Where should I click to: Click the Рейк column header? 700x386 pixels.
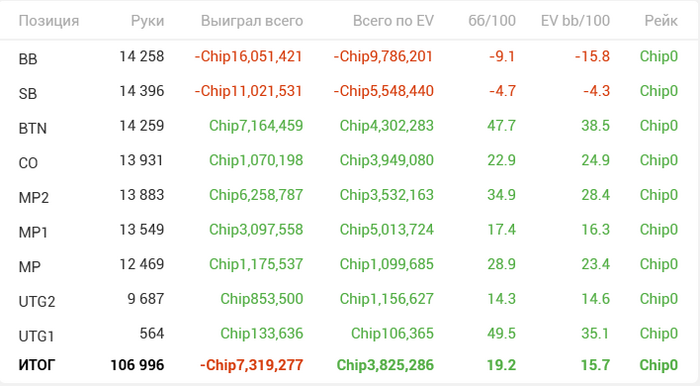(x=661, y=21)
